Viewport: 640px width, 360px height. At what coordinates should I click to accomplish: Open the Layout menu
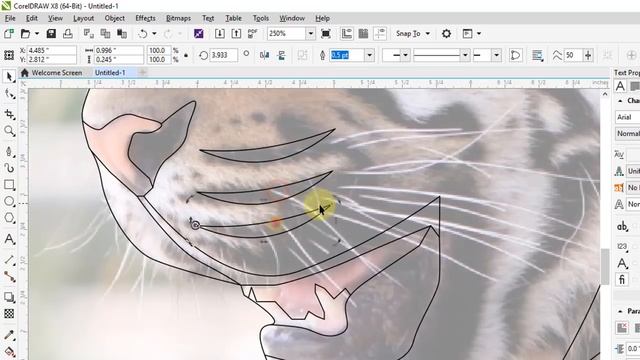(83, 18)
